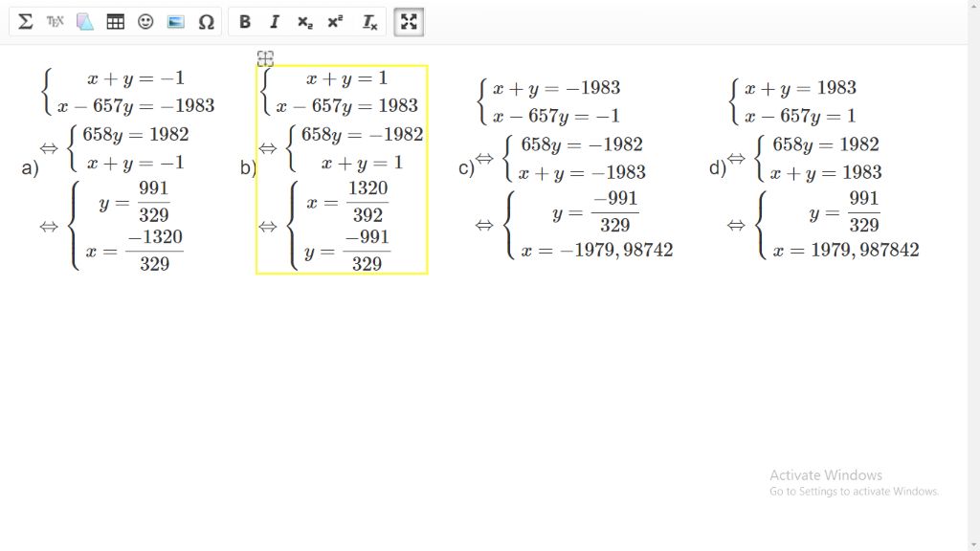This screenshot has height=551, width=980.
Task: Insert an image
Action: (x=176, y=22)
